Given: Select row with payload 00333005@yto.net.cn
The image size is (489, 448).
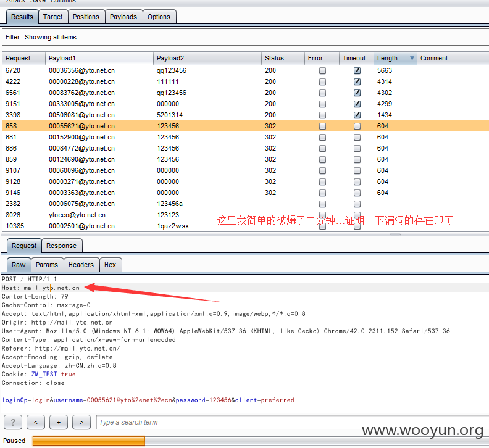Looking at the screenshot, I should pos(246,104).
